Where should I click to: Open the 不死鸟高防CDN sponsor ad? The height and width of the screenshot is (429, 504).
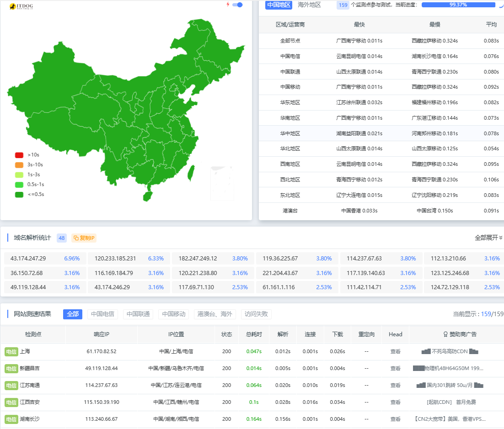pos(450,352)
